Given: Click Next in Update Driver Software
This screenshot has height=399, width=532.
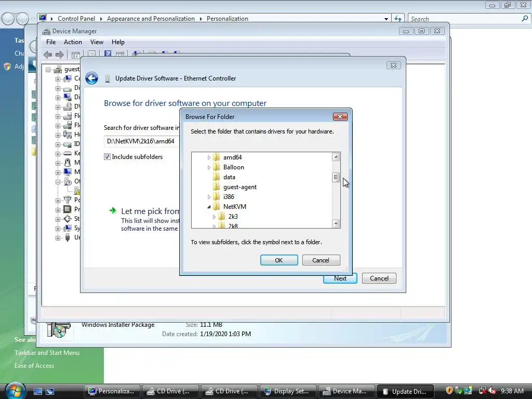Looking at the screenshot, I should tap(340, 278).
